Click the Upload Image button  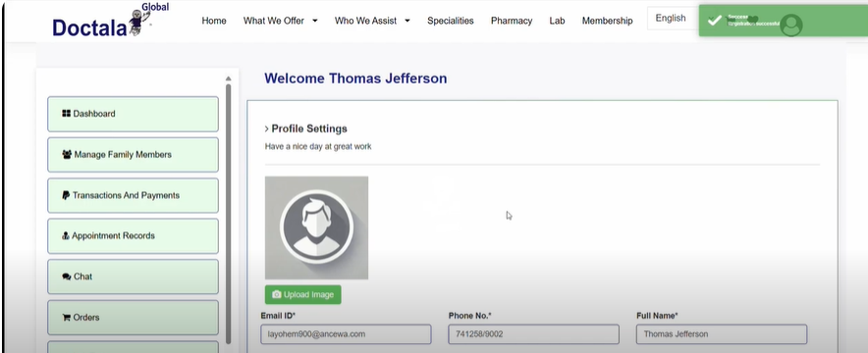click(x=302, y=294)
